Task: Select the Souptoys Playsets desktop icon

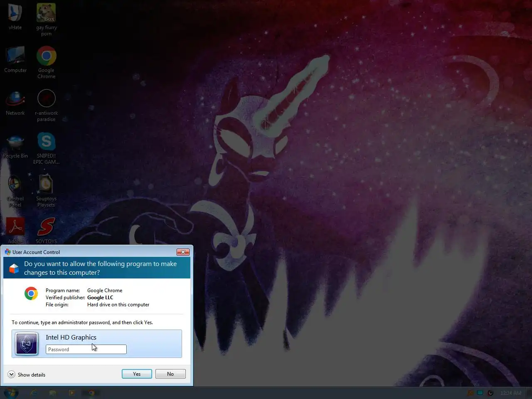Action: pyautogui.click(x=46, y=191)
